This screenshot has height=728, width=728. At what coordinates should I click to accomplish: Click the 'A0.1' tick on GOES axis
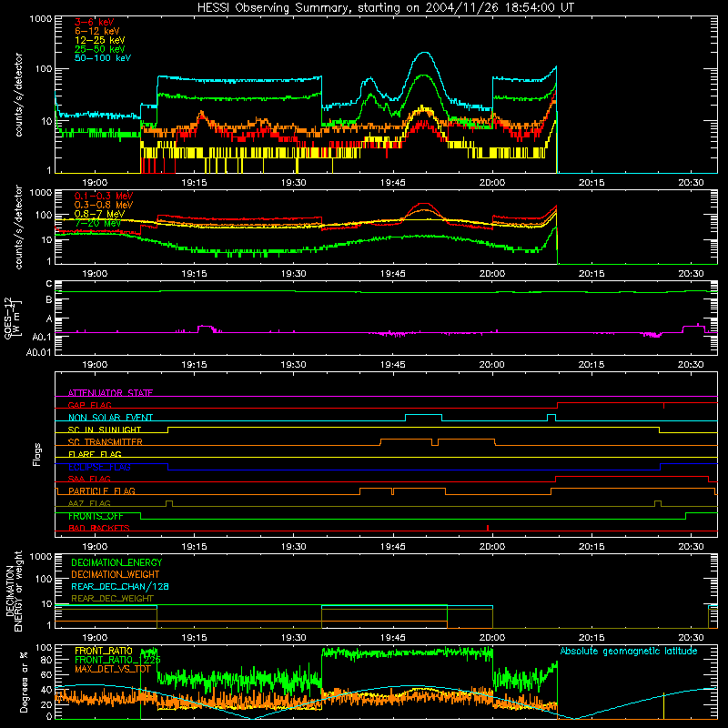point(41,337)
